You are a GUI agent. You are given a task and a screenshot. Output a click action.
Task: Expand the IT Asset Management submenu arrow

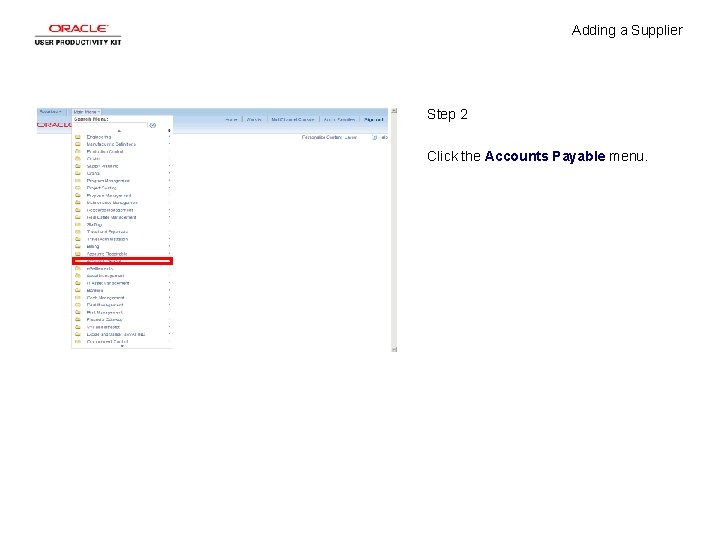(x=169, y=283)
